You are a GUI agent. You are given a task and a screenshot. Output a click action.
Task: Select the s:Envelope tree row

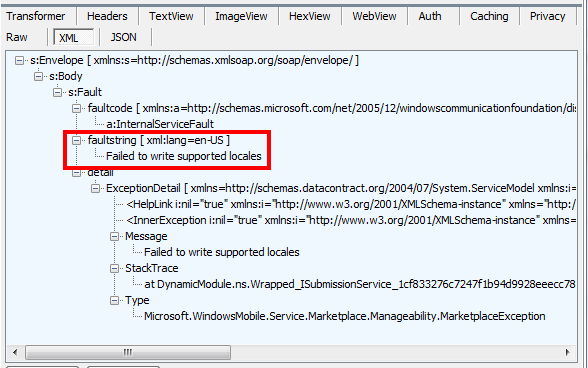194,60
